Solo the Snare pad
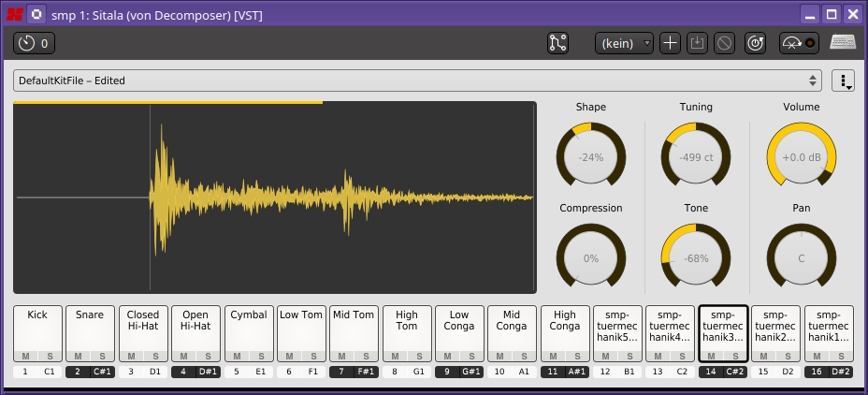 pos(103,356)
